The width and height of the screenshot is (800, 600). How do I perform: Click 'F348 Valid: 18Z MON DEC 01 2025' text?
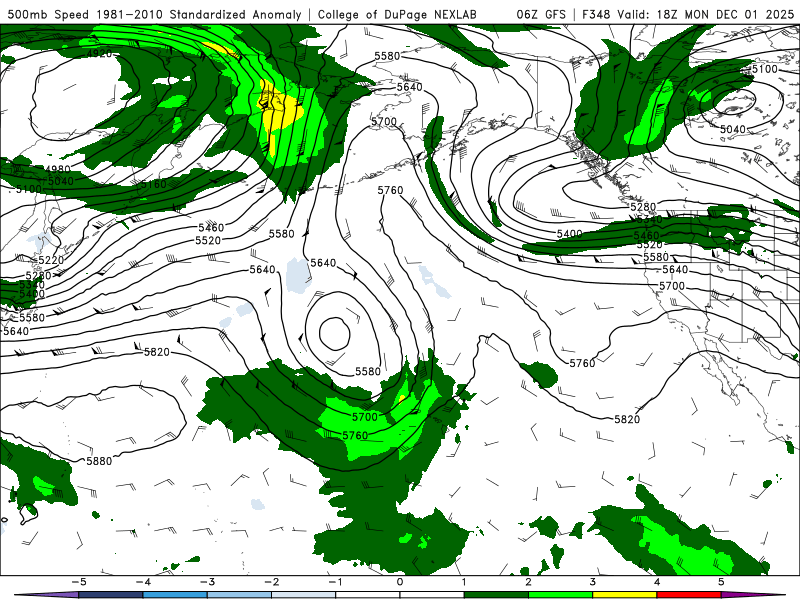[688, 14]
